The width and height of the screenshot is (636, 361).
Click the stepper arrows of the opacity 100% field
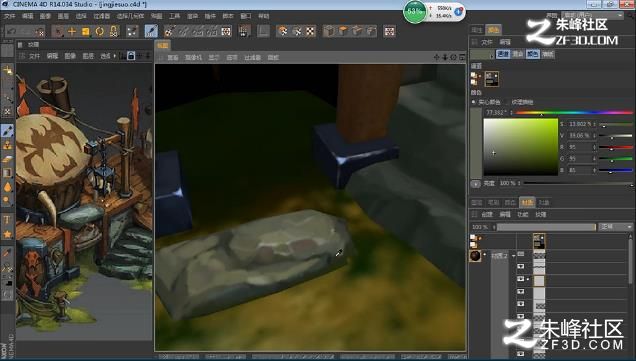tap(494, 227)
